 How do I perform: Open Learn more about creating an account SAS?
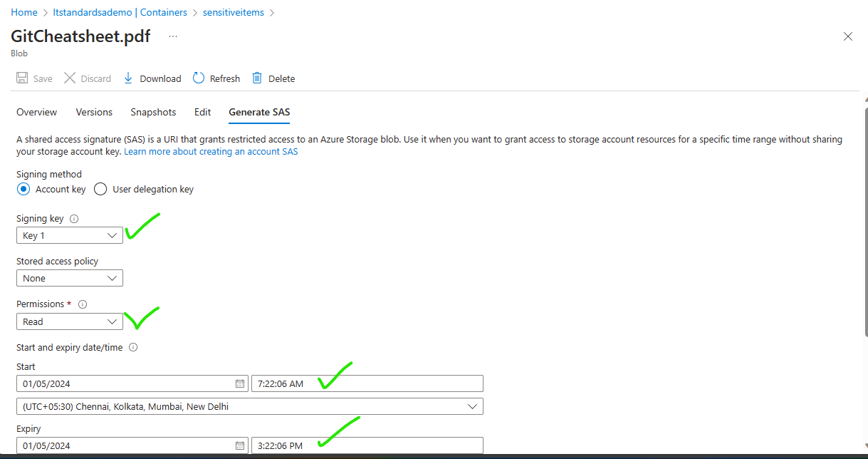211,152
